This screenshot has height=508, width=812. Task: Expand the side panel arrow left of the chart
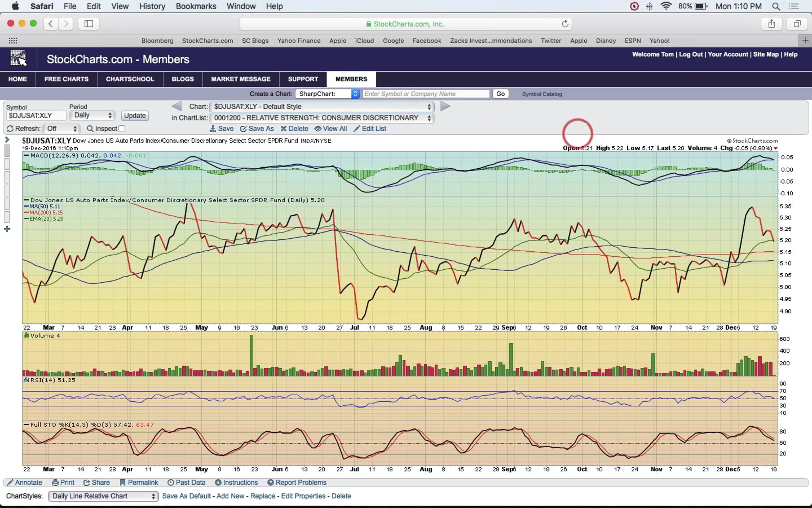[x=7, y=140]
